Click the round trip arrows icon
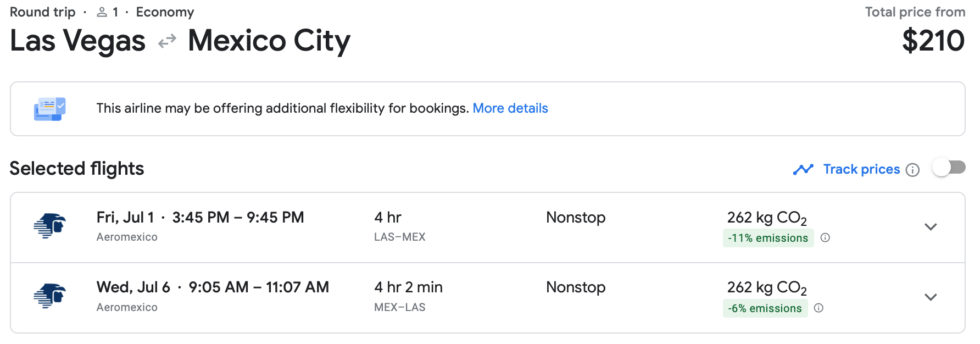Screen dimensions: 980x344 (x=167, y=41)
